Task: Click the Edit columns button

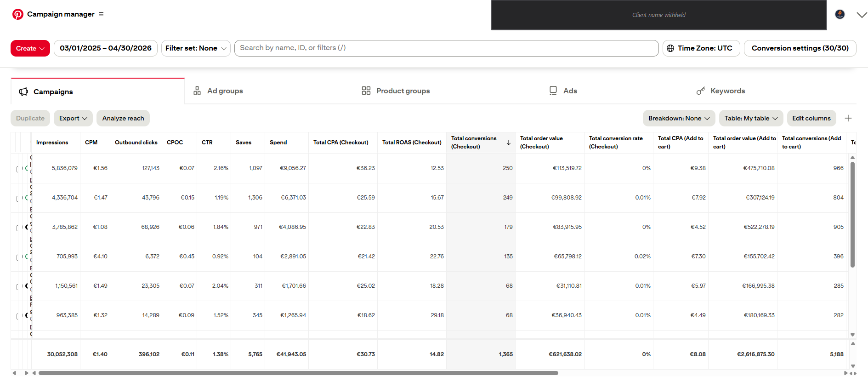Action: (811, 118)
